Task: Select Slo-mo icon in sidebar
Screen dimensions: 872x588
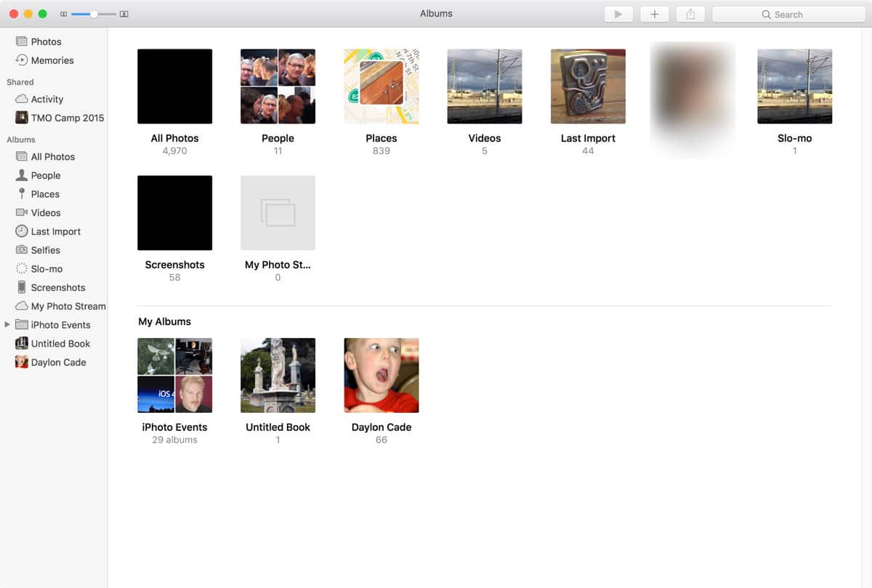Action: (22, 269)
